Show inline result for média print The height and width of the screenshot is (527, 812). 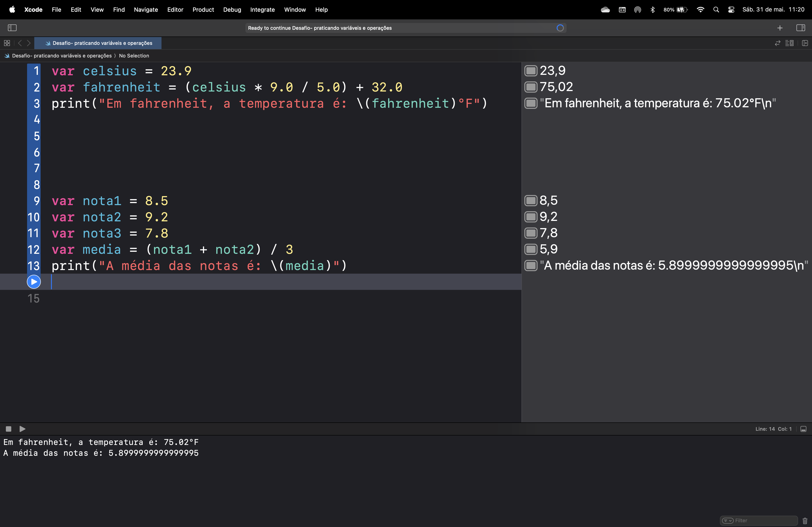point(531,266)
